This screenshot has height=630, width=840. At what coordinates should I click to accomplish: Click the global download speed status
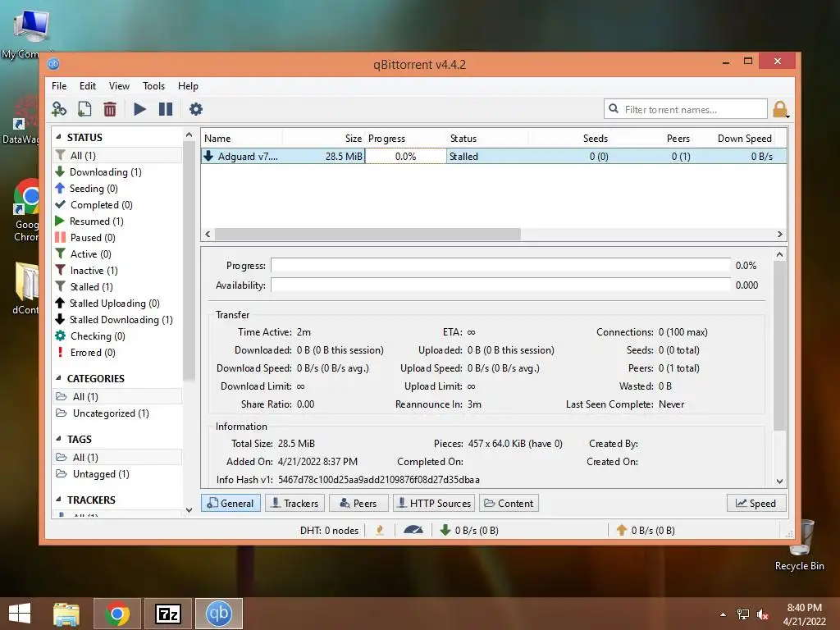point(470,531)
